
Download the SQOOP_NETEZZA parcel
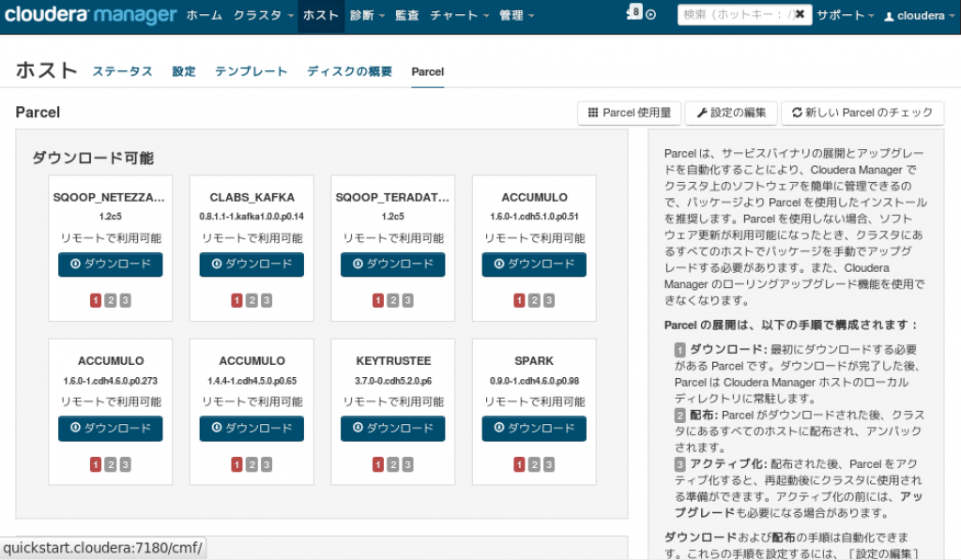[x=111, y=265]
